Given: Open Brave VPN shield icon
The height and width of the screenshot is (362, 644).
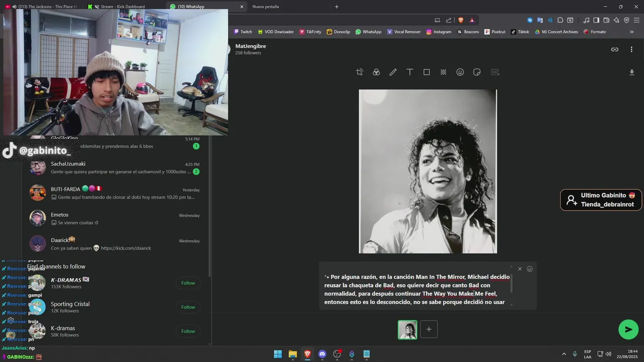Looking at the screenshot, I should coord(626,20).
